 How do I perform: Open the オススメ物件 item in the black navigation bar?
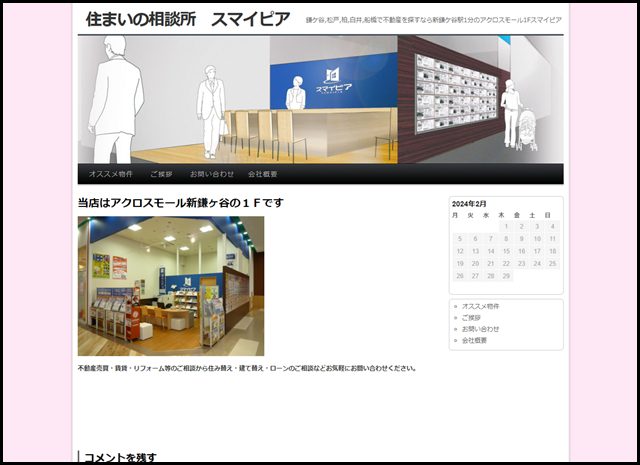point(111,174)
